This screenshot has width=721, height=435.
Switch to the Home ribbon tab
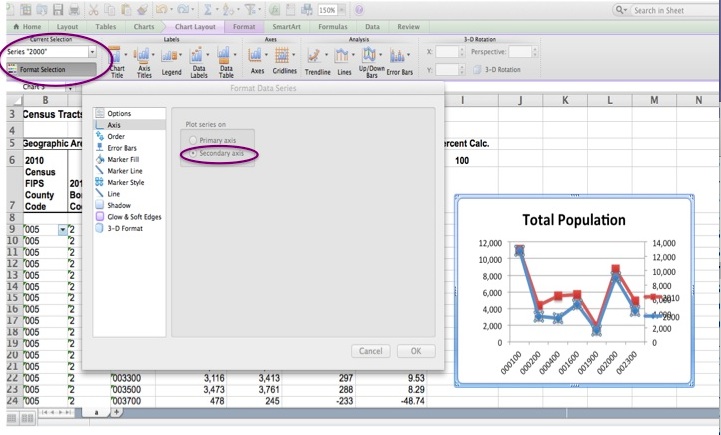[27, 27]
